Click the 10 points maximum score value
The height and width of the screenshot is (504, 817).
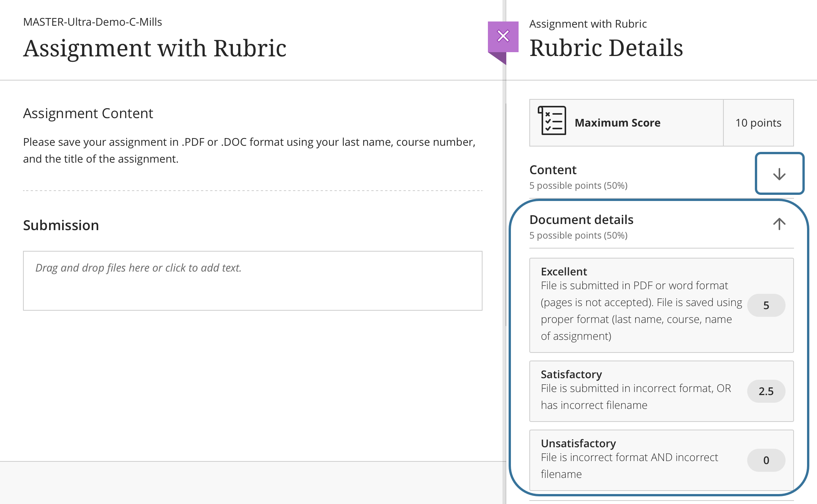coord(758,123)
